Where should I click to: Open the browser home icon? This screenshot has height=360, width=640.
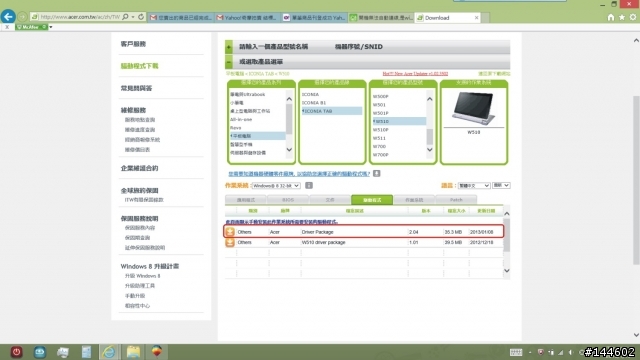coord(611,17)
